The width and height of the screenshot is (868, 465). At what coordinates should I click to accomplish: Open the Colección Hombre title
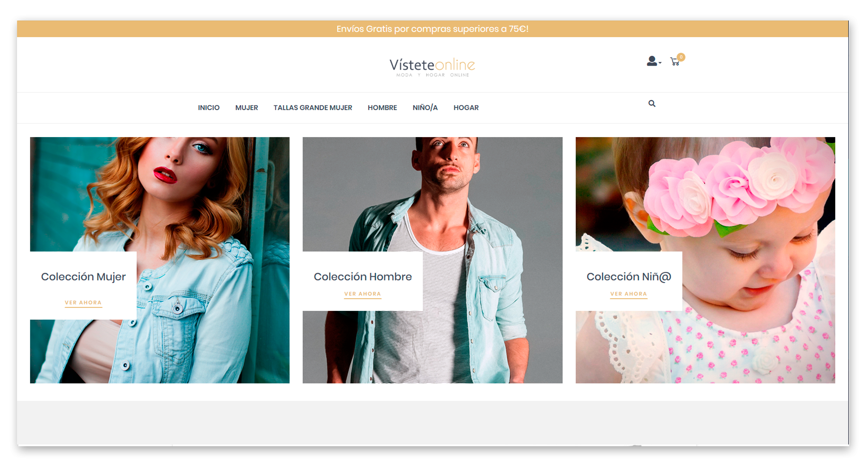[x=363, y=277]
